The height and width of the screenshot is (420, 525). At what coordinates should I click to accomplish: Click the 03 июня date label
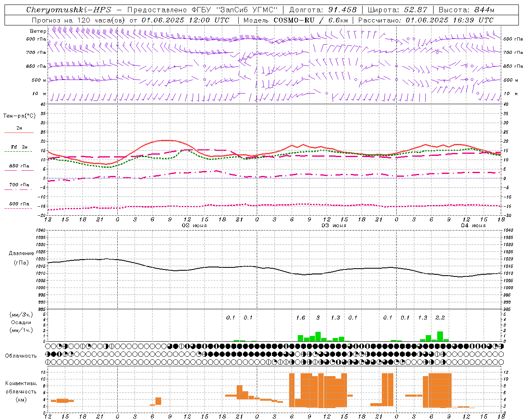point(334,226)
